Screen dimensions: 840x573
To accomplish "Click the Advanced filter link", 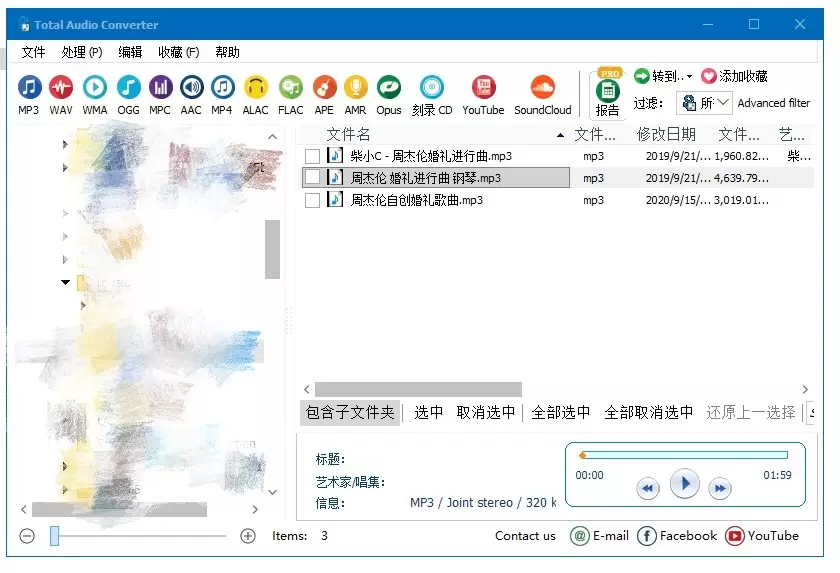I will click(x=774, y=103).
